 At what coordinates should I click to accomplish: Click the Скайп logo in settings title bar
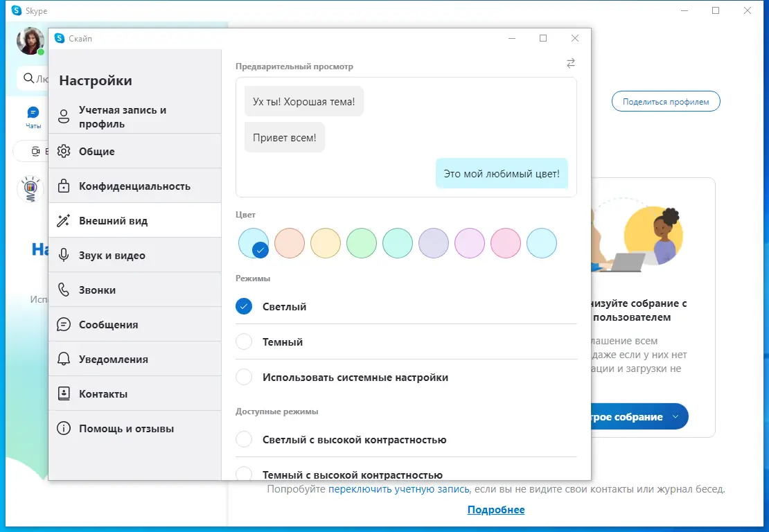pyautogui.click(x=60, y=38)
